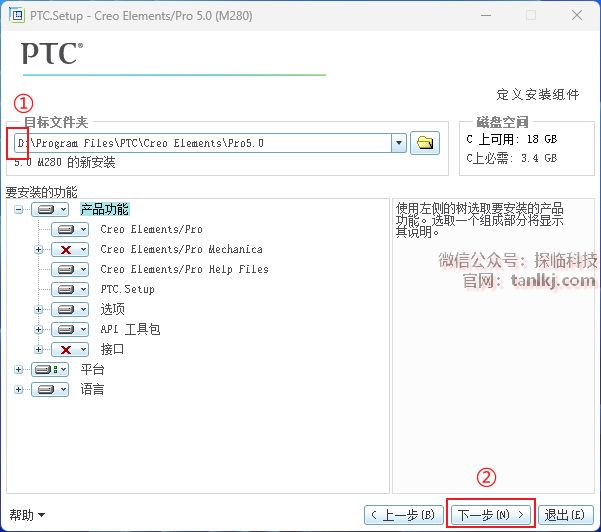Go back with 上一步(B) button
Screen dimensions: 601x532
404,515
